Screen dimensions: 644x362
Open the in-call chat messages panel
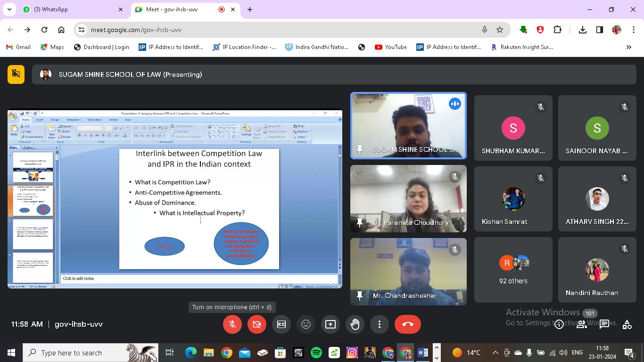pos(604,324)
